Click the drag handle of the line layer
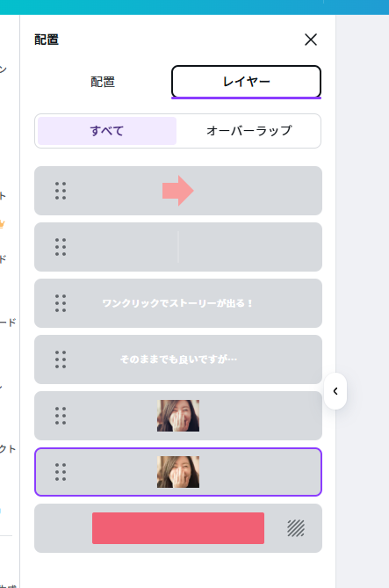This screenshot has height=588, width=389. (x=61, y=247)
